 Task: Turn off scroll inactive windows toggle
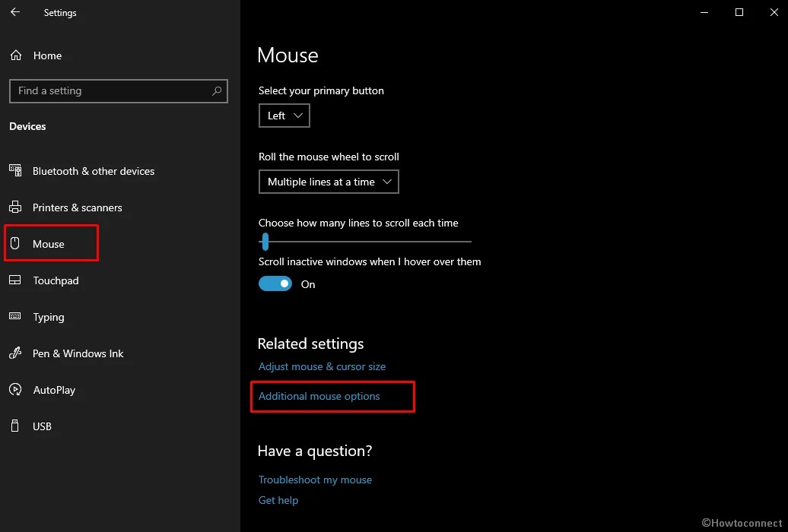(x=275, y=284)
